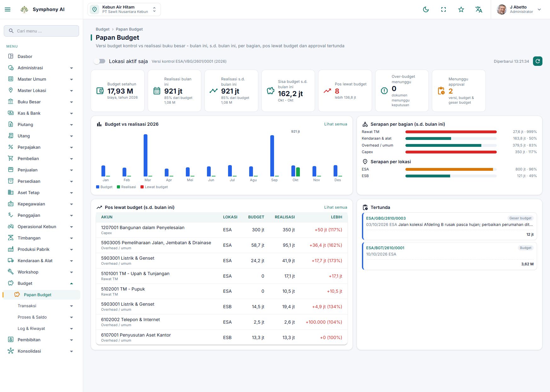Open the Kas & Bank menu
Screen dimensions: 550x392
[x=41, y=113]
